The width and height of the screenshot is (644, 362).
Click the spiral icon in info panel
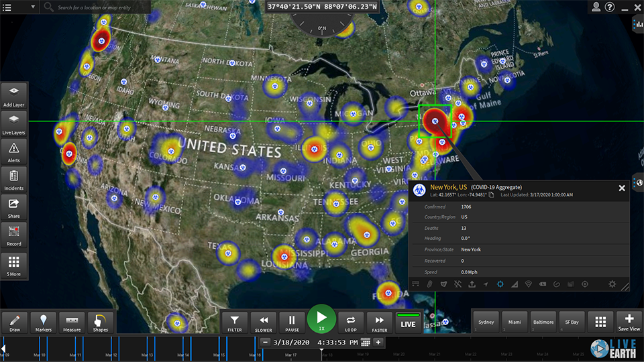(x=557, y=284)
